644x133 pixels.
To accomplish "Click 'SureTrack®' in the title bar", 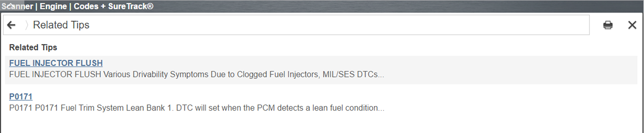I will tap(131, 6).
